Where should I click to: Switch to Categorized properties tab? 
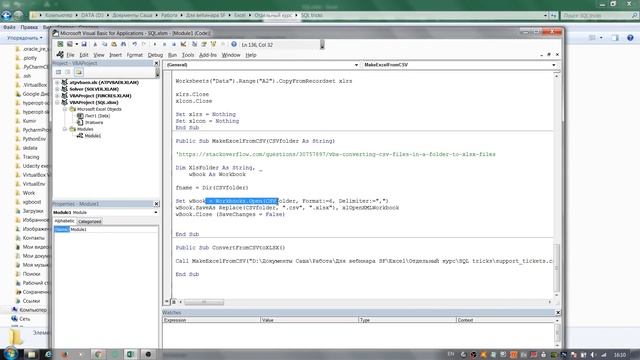[89, 221]
